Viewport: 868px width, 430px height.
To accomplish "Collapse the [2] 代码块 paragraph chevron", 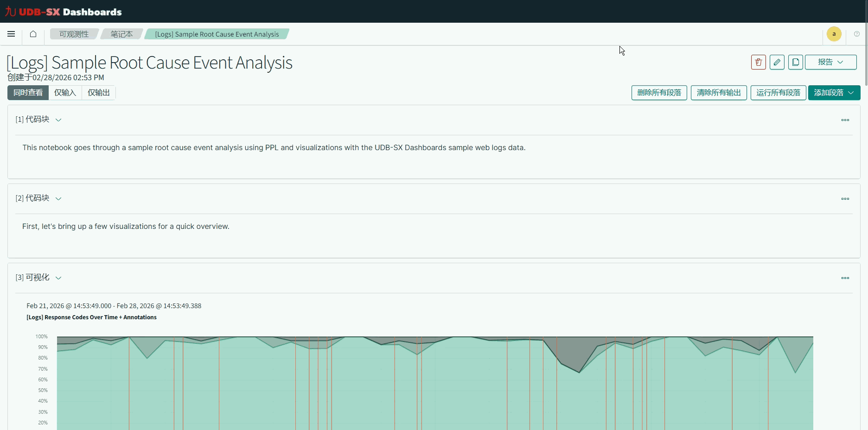I will tap(58, 199).
